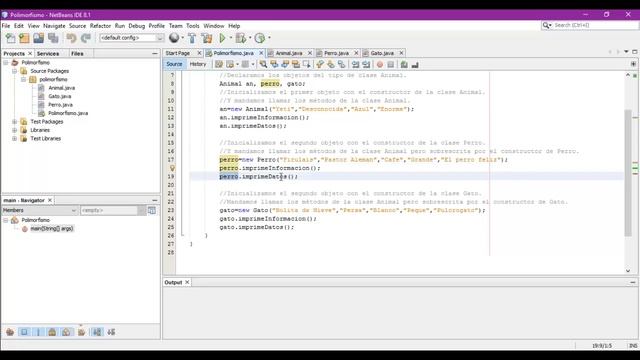This screenshot has height=360, width=640.
Task: Click the Debug Project icon
Action: 241,38
